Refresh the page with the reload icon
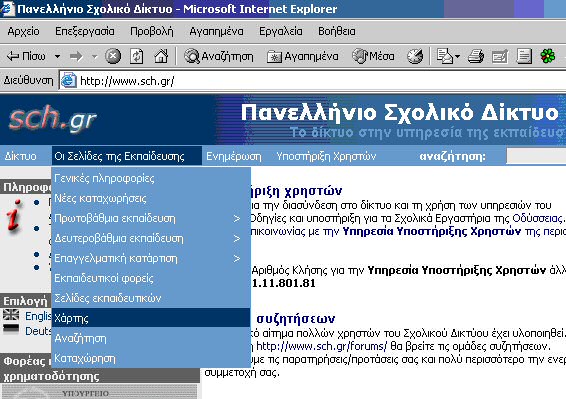The width and height of the screenshot is (566, 399). [x=136, y=56]
